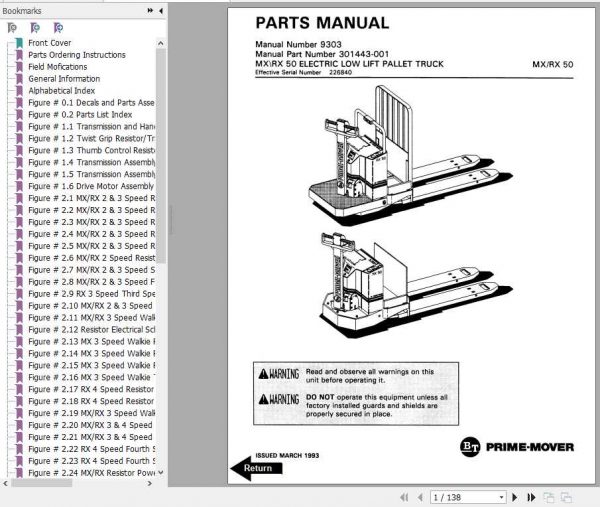Open Figure # 2.12 Resistor Electrical bookmark

point(91,329)
